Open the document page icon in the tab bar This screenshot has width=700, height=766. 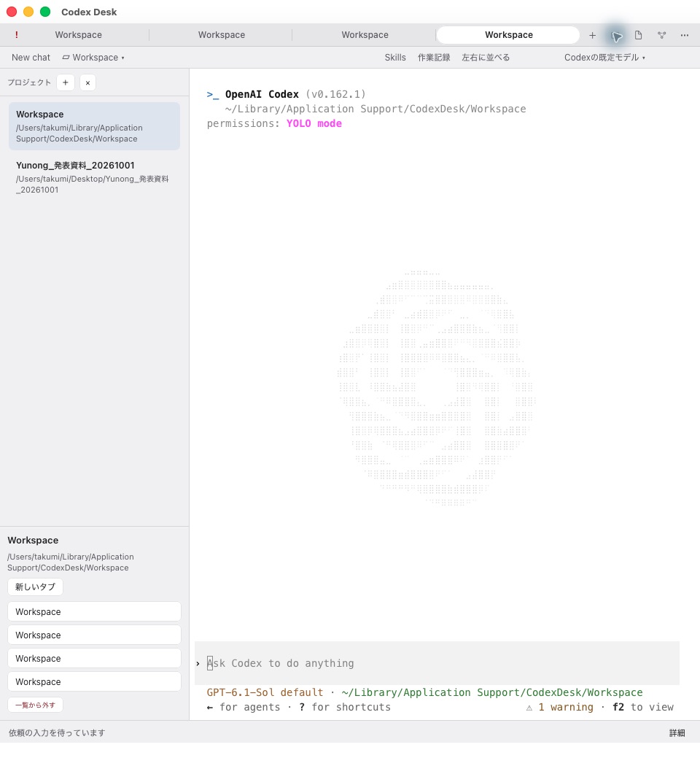click(638, 35)
